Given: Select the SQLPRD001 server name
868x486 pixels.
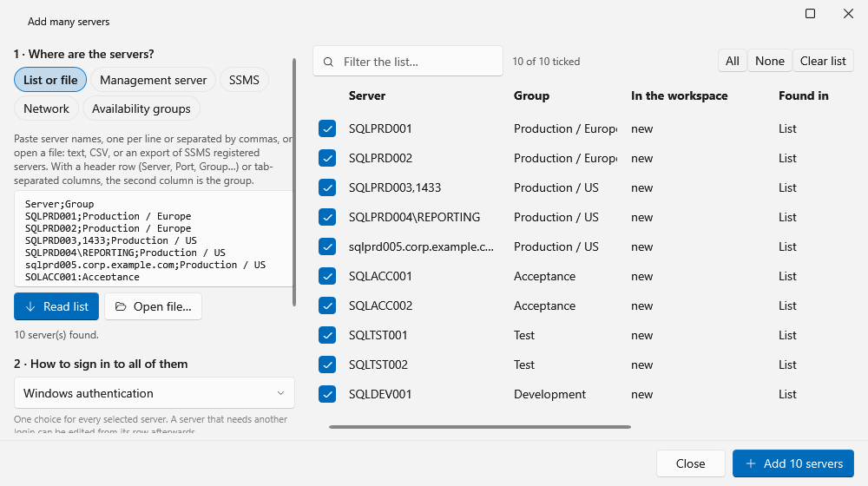Looking at the screenshot, I should [x=380, y=128].
